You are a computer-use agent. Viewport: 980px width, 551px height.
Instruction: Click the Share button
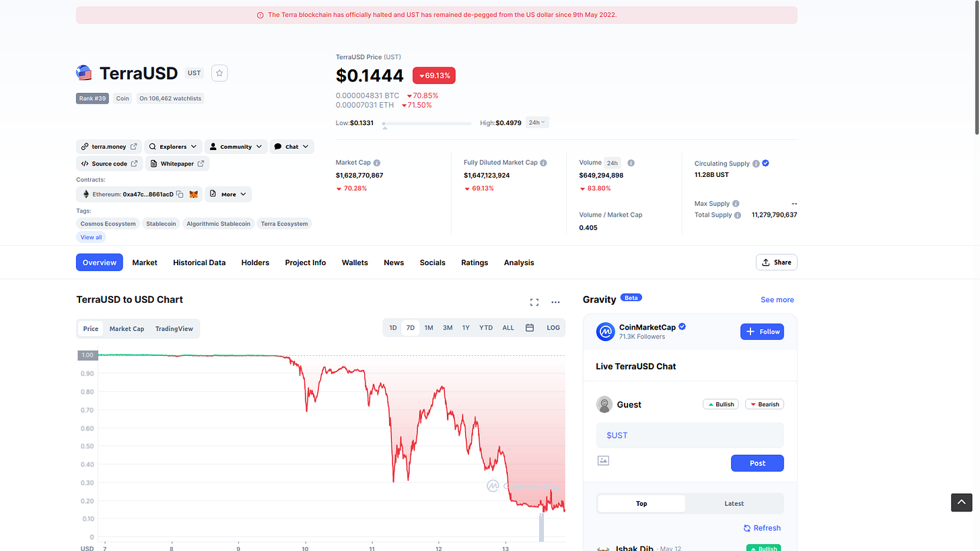click(777, 262)
